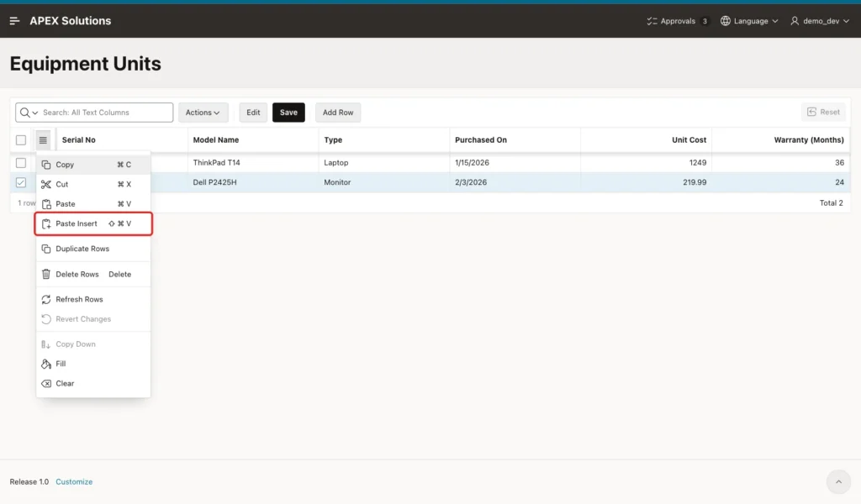
Task: Choose Copy Down from the row menu
Action: coord(93,344)
